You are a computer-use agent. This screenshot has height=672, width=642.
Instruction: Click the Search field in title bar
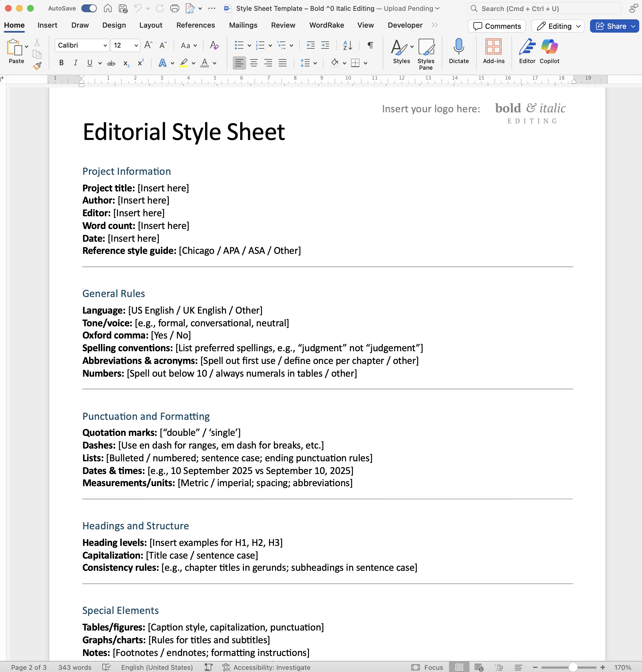coord(544,9)
